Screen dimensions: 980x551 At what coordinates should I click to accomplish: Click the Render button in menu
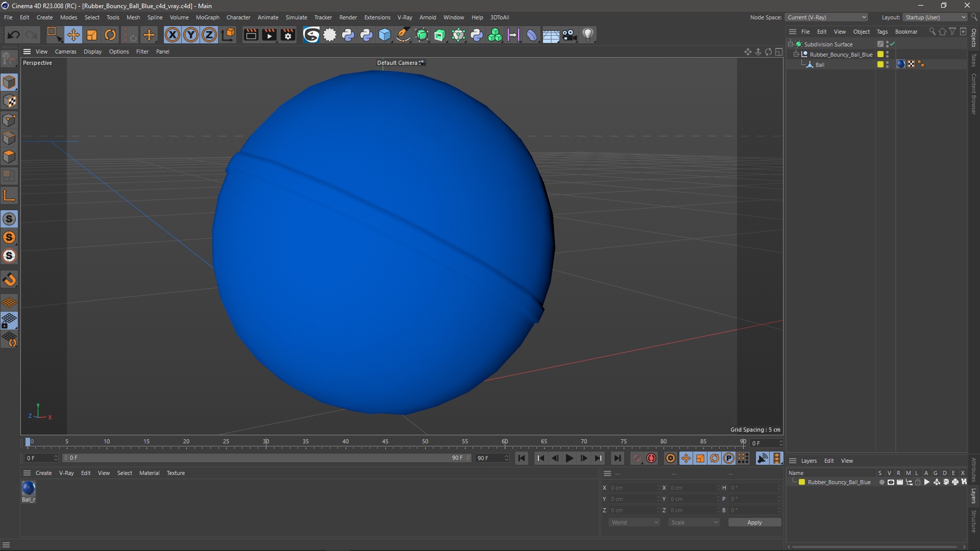click(x=348, y=17)
